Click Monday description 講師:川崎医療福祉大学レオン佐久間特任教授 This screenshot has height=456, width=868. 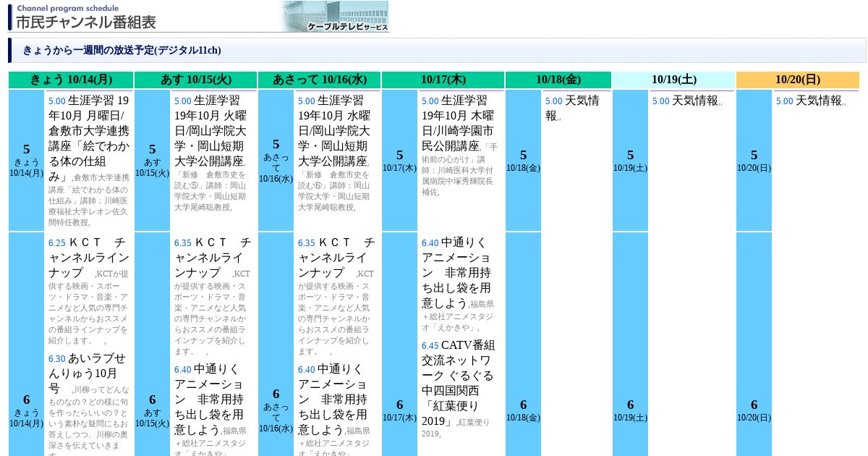[89, 211]
